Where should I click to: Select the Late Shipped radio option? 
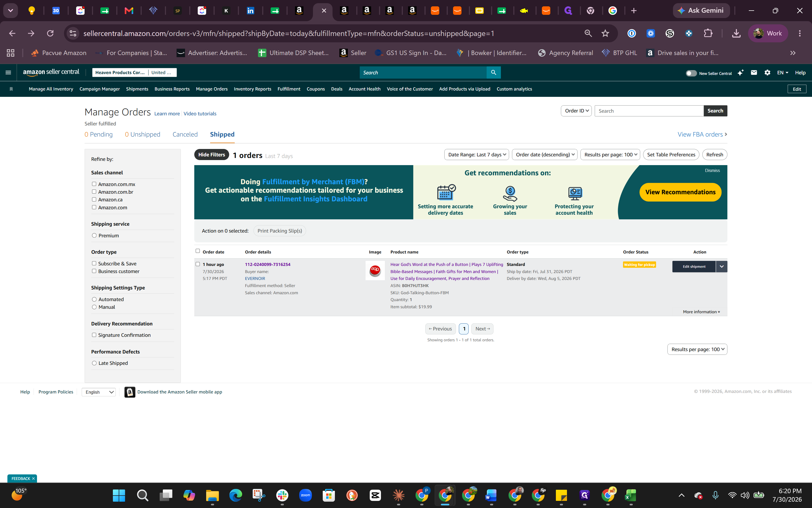94,363
